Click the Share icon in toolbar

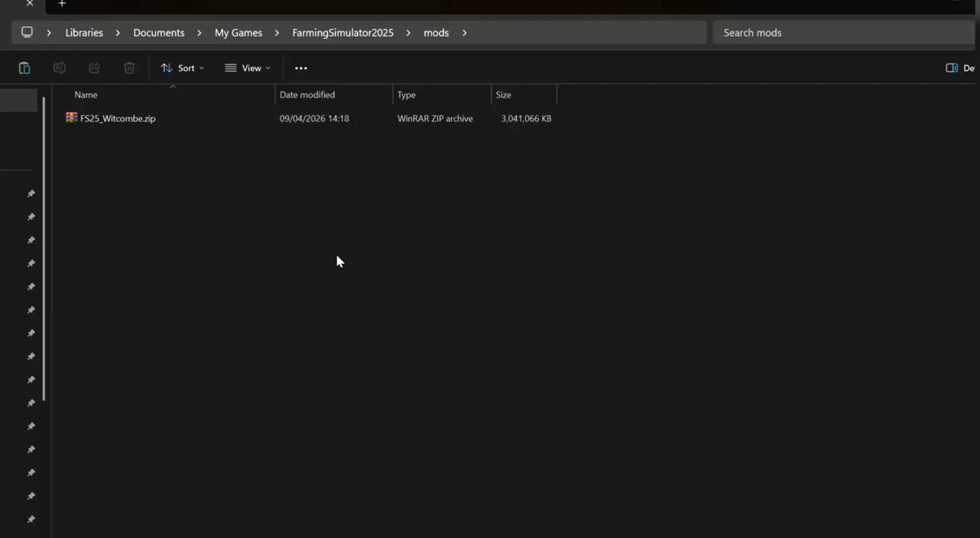94,68
